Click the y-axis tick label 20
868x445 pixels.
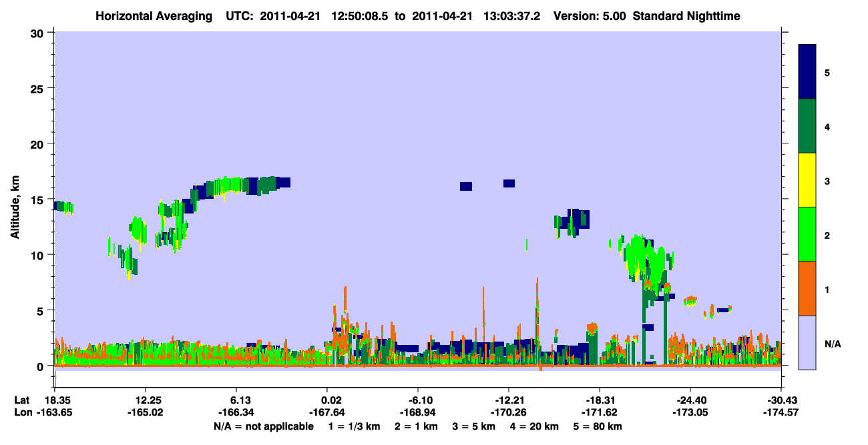click(x=39, y=144)
